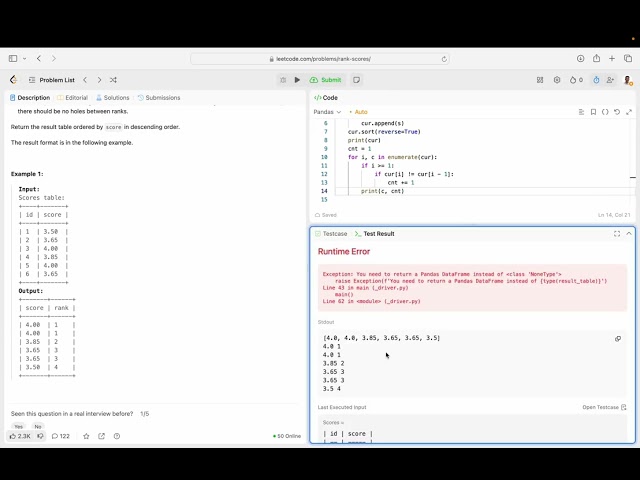This screenshot has height=480, width=640.
Task: Toggle the Auto complete setting
Action: tap(358, 112)
